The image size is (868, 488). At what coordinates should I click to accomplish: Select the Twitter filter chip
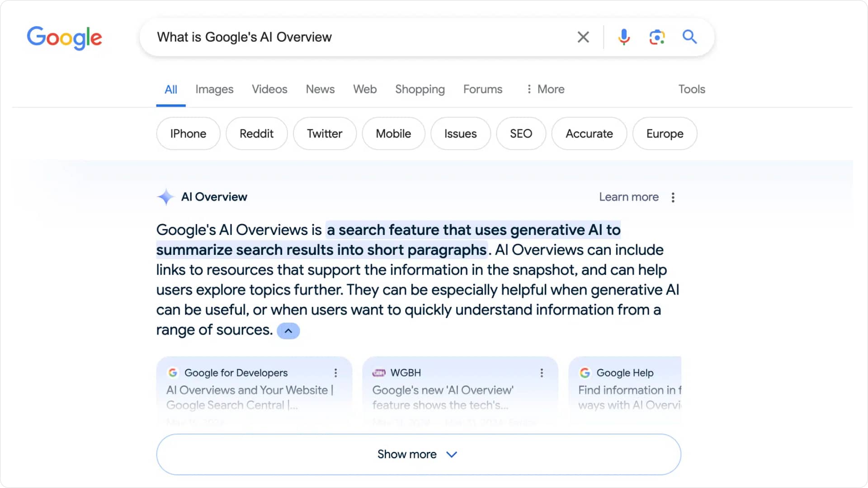click(x=325, y=133)
